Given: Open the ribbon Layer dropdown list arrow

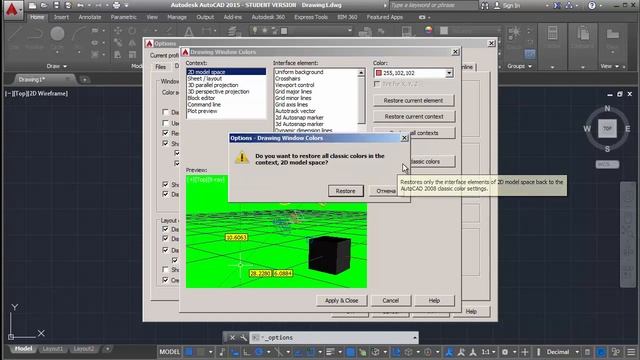Looking at the screenshot, I should pyautogui.click(x=350, y=31).
